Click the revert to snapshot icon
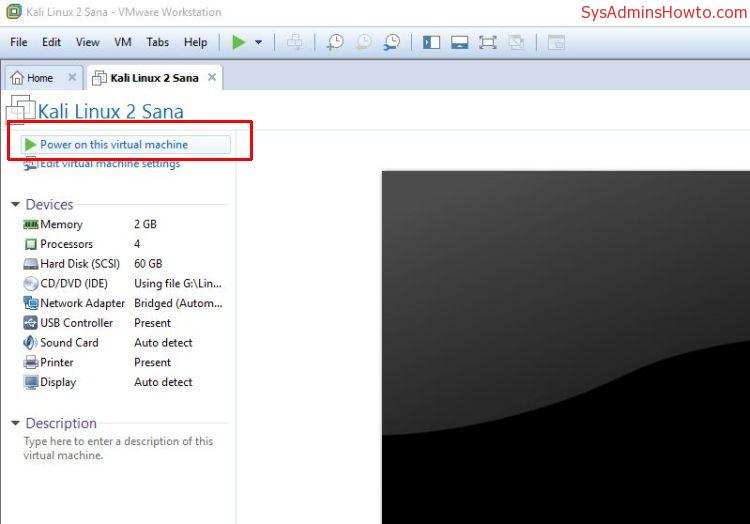 pos(364,42)
